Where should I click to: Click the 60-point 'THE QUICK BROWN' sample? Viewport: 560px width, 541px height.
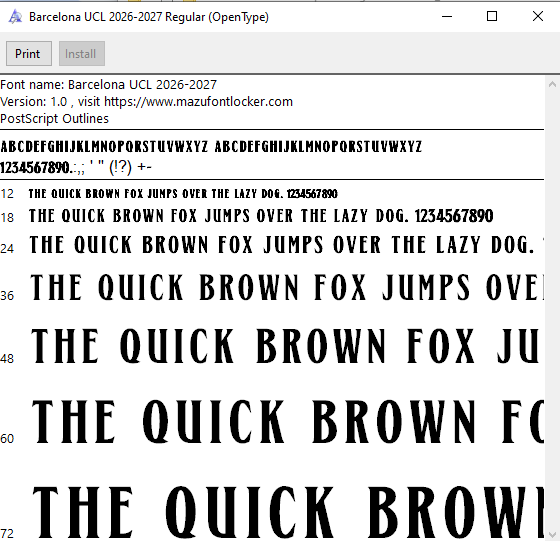pyautogui.click(x=288, y=422)
